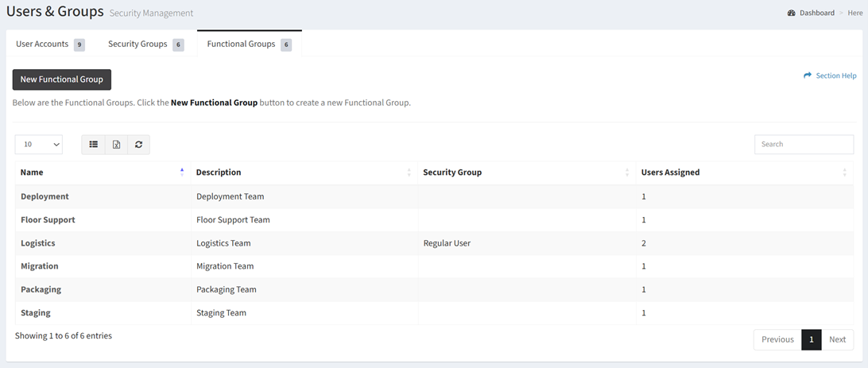Switch to the Security Groups tab

(145, 45)
